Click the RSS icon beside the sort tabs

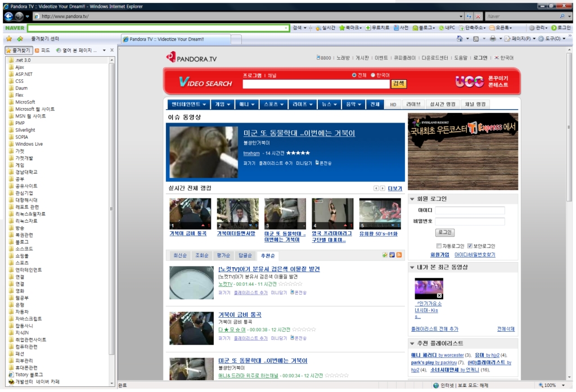point(399,255)
